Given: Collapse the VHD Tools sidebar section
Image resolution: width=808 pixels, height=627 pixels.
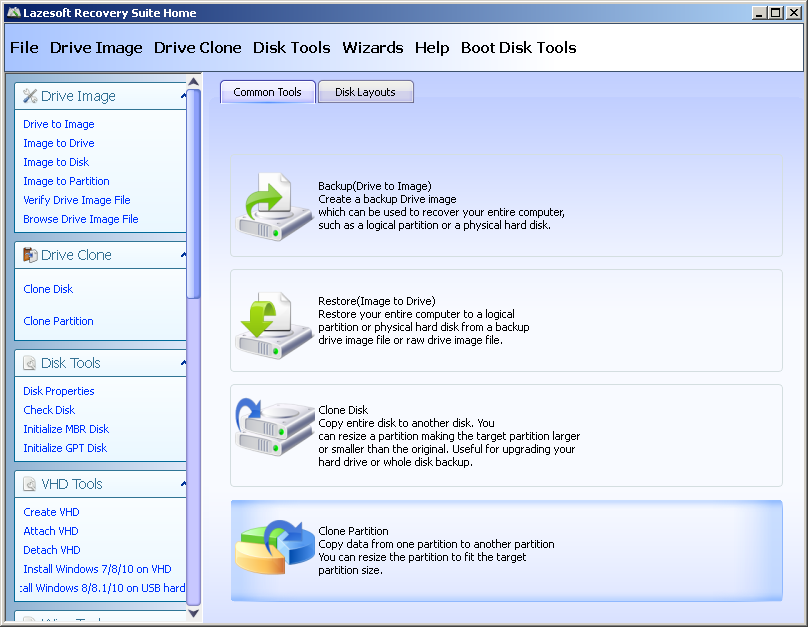Looking at the screenshot, I should click(x=182, y=484).
